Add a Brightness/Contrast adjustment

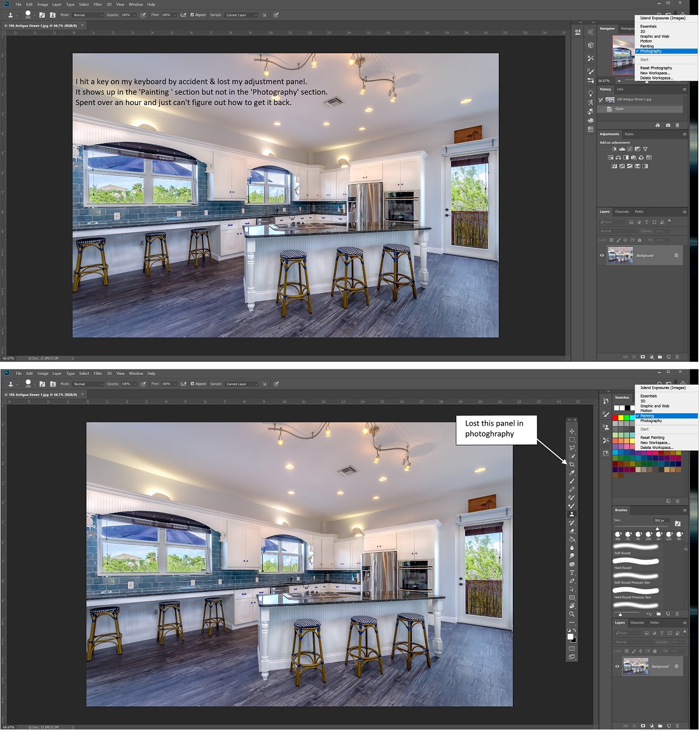(x=614, y=149)
